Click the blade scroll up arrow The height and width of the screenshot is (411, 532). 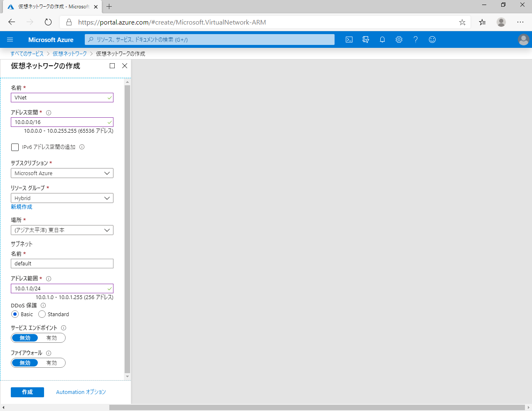click(128, 82)
